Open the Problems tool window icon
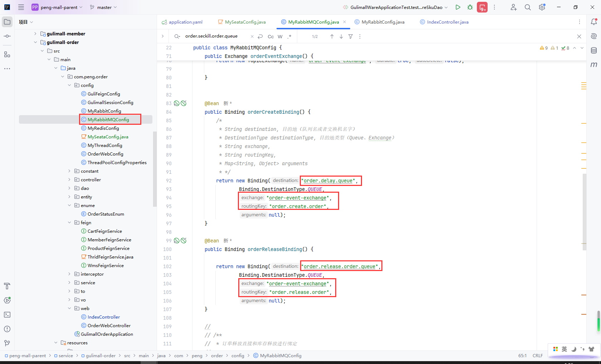601x364 pixels. 7,329
